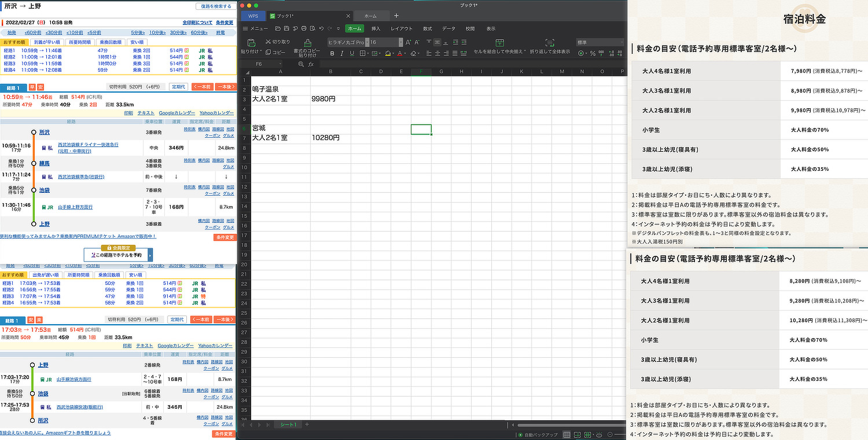Click the Paste (貼り付け) icon in WPS
This screenshot has width=868, height=440.
click(251, 43)
